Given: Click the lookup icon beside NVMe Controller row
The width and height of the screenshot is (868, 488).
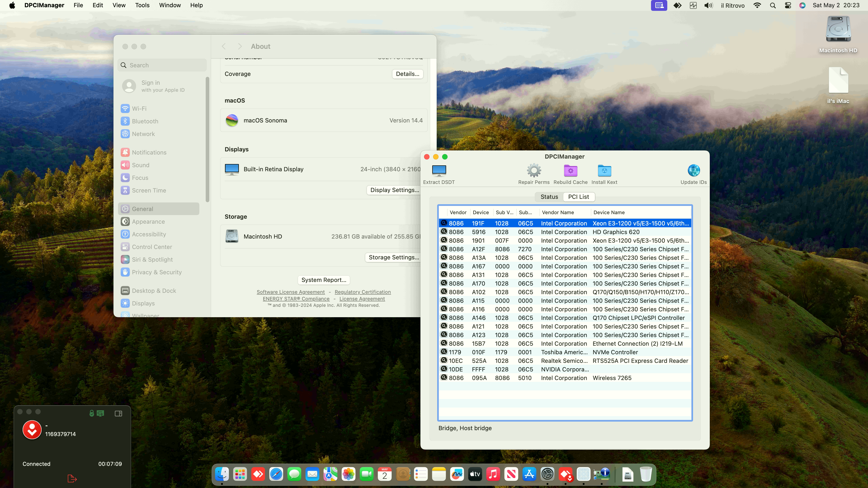Looking at the screenshot, I should 444,352.
